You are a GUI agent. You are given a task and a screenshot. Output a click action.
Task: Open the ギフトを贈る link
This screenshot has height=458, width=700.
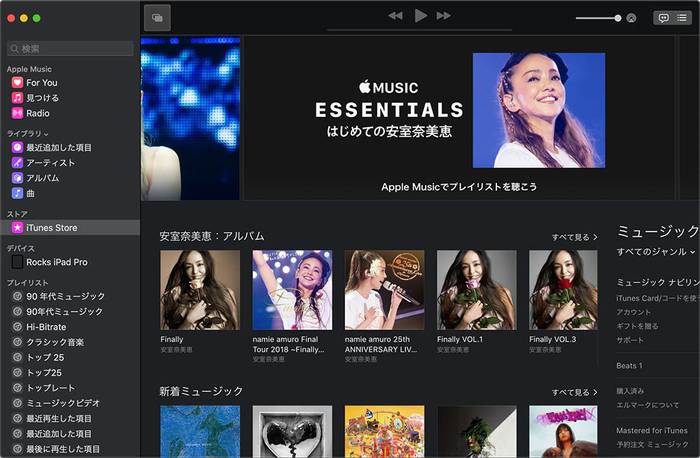[x=638, y=326]
